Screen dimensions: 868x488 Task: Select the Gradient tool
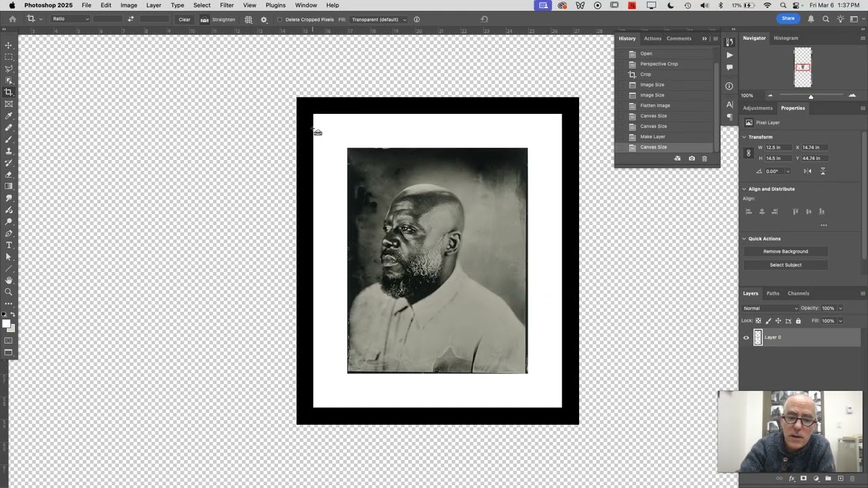pyautogui.click(x=9, y=186)
